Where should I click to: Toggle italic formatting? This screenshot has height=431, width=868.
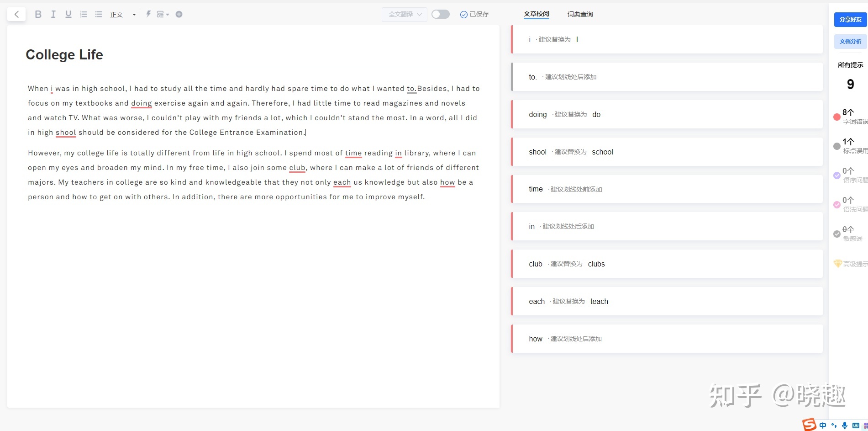click(53, 14)
